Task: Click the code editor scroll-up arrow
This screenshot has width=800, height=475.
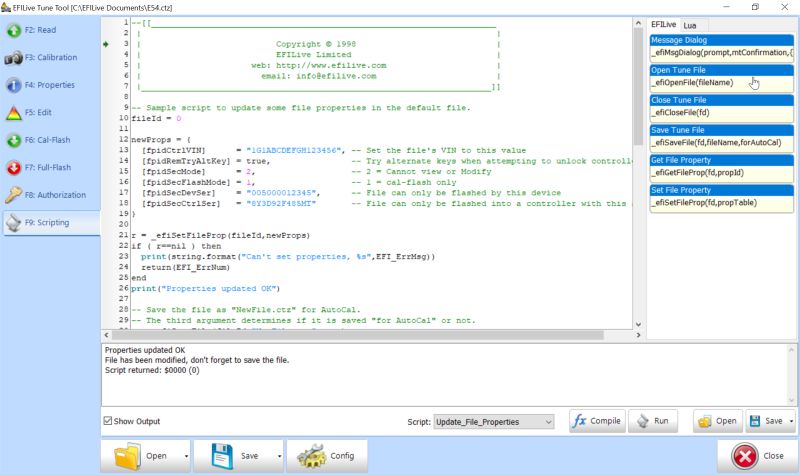Action: click(x=638, y=23)
